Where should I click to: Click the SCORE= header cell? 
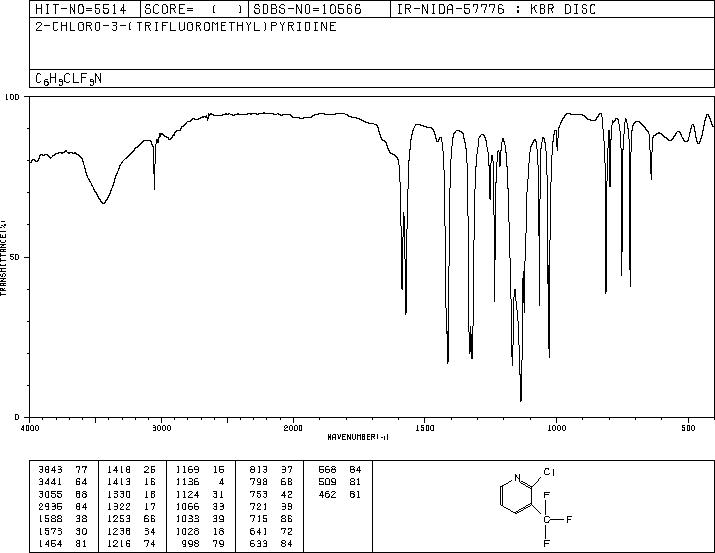(193, 9)
